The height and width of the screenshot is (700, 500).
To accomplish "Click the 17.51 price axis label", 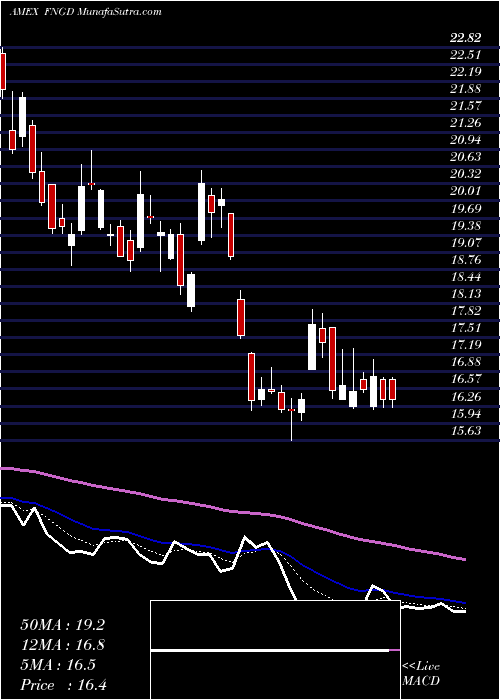I will point(466,328).
